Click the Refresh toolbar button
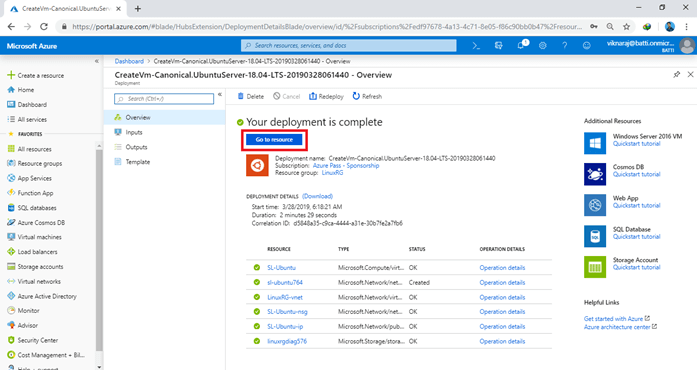This screenshot has height=370, width=697. 367,96
